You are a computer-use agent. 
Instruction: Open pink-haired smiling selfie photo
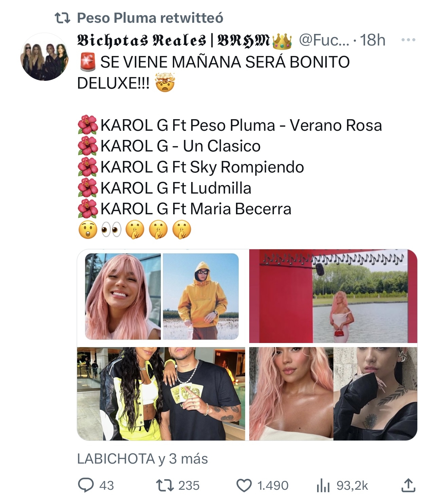click(x=123, y=296)
